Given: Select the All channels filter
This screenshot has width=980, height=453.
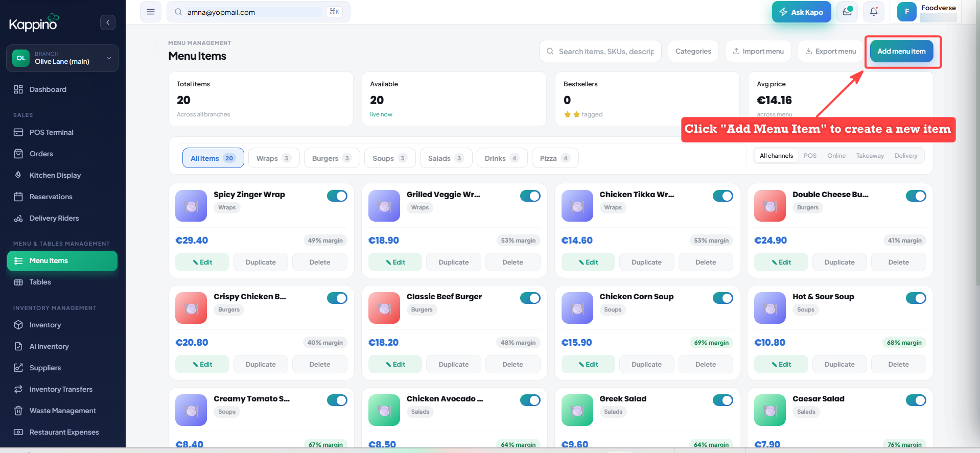Looking at the screenshot, I should [776, 156].
